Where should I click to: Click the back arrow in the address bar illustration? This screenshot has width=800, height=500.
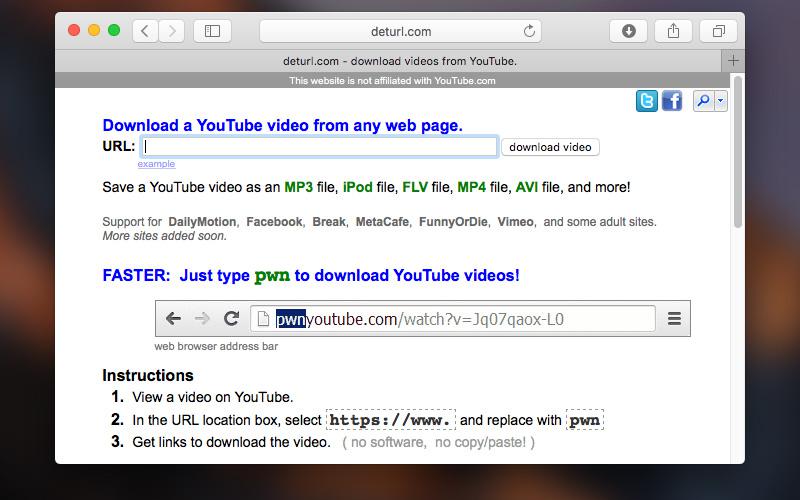click(173, 319)
